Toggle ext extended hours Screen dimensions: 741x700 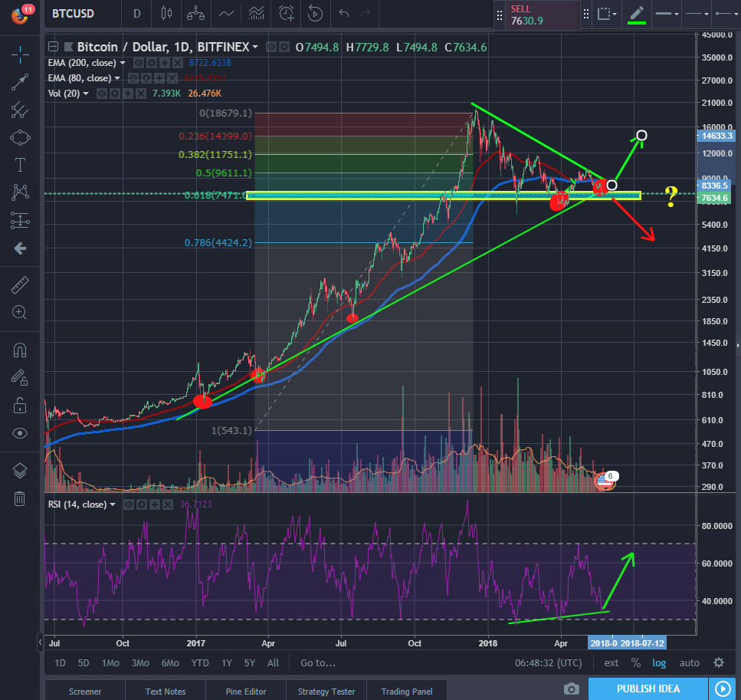coord(611,662)
